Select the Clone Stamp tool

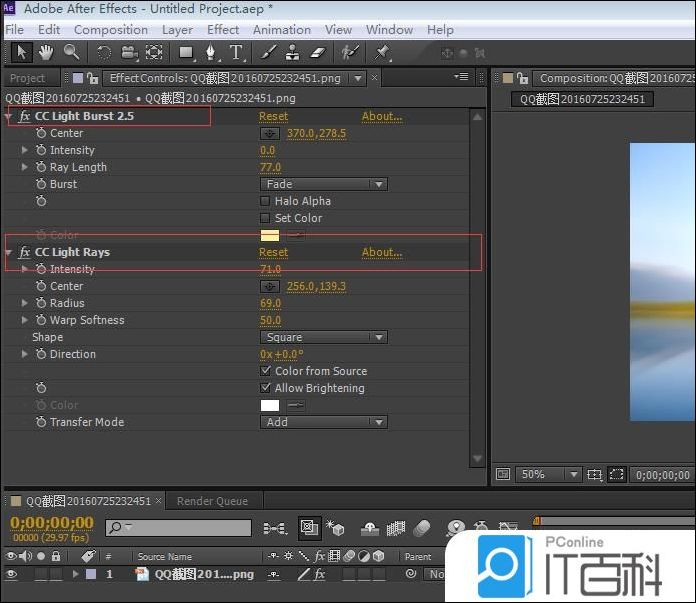293,52
